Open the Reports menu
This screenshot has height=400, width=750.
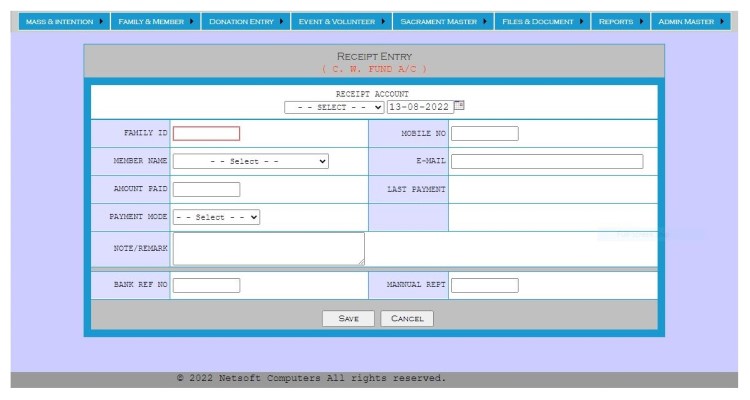coord(620,21)
